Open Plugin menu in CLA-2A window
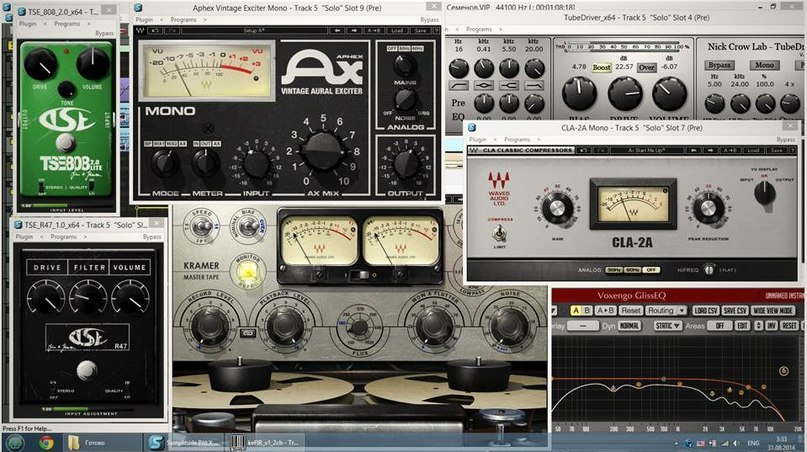 click(477, 140)
